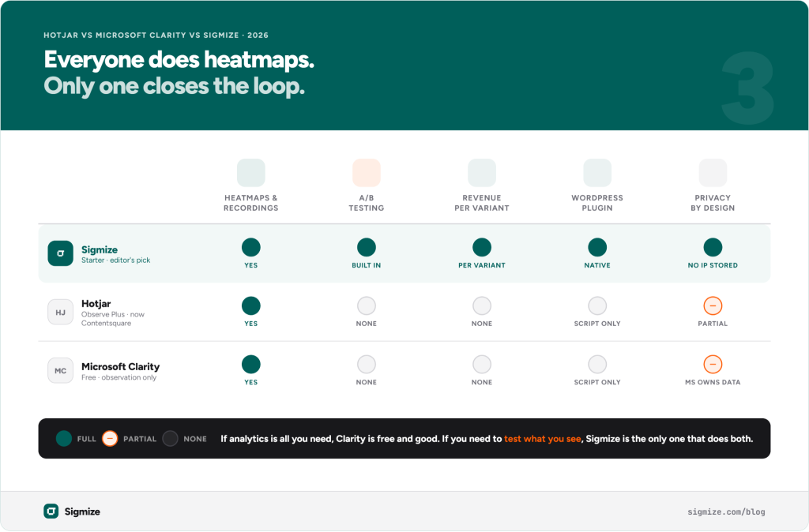The height and width of the screenshot is (532, 809).
Task: Click the 'Microsoft Clarity' product name
Action: [x=121, y=366]
